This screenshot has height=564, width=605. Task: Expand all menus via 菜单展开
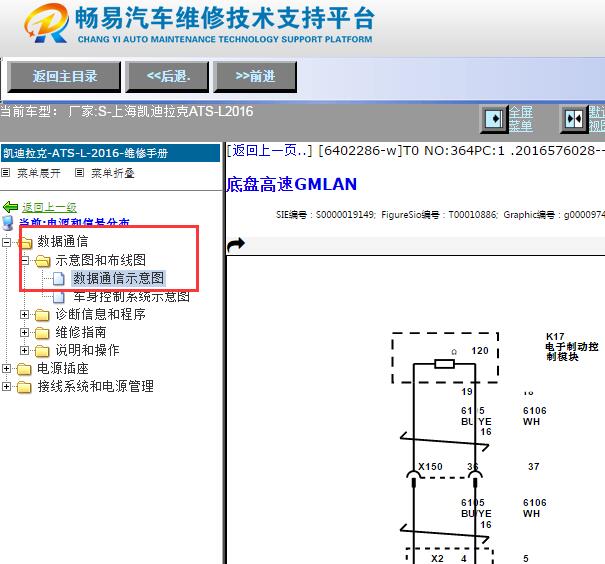(x=39, y=173)
